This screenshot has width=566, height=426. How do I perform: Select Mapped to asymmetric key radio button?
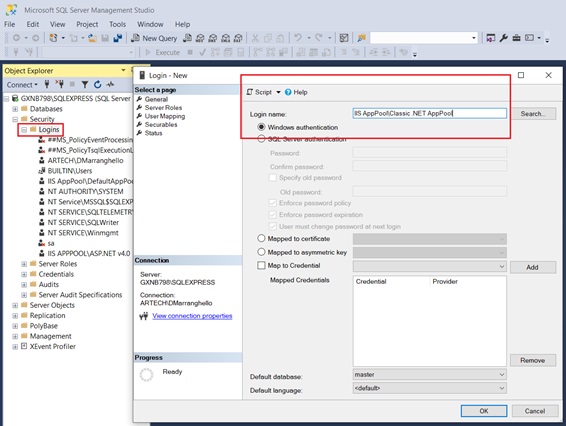pos(261,252)
